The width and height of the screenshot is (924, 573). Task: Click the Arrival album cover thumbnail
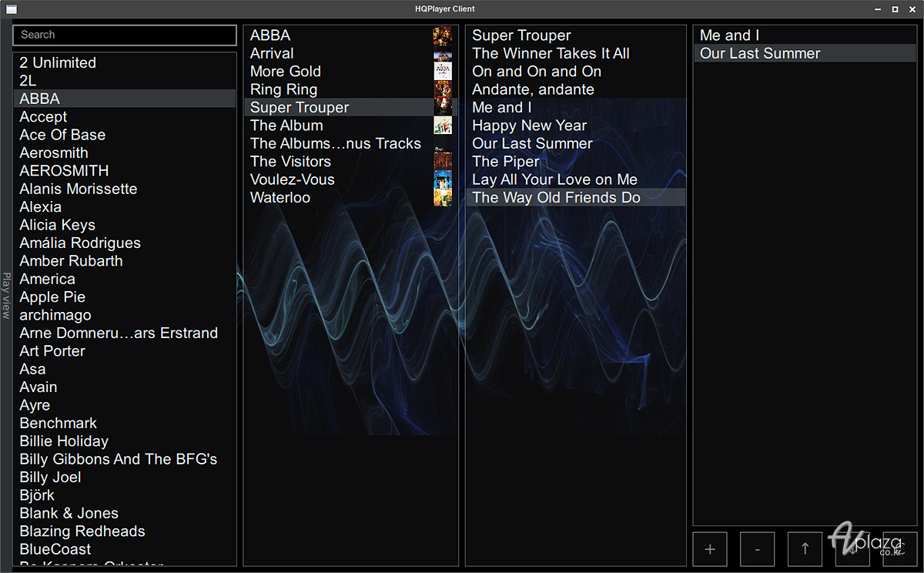coord(443,54)
